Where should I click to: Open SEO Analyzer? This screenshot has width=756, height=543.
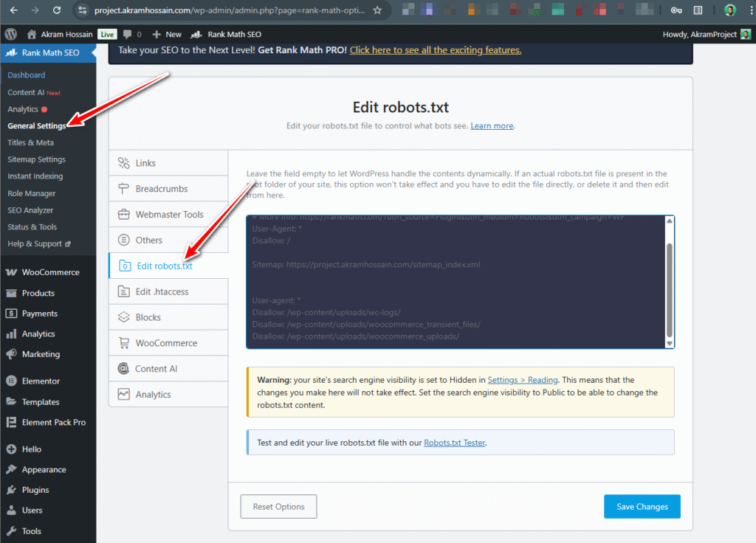tap(30, 210)
